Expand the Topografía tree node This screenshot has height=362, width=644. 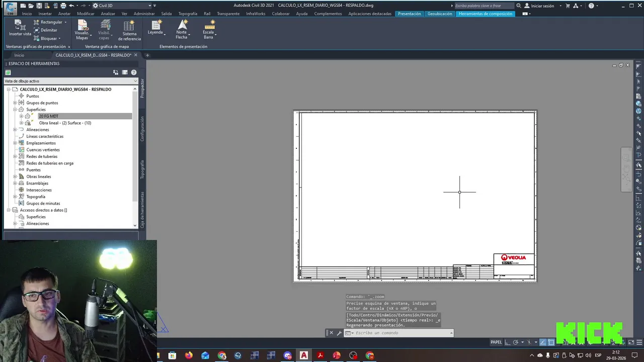tap(15, 197)
